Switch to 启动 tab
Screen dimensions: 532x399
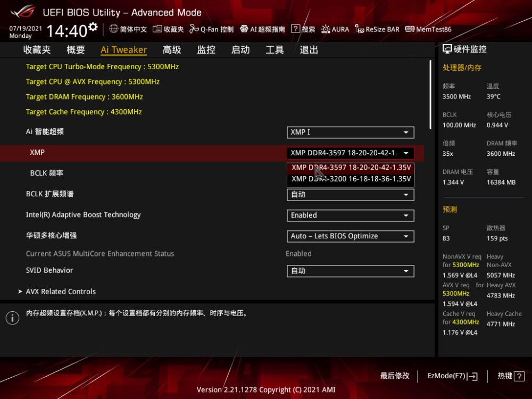click(240, 50)
